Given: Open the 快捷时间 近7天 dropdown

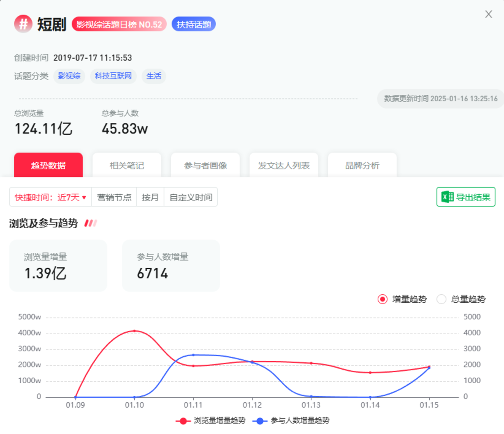Looking at the screenshot, I should point(50,197).
